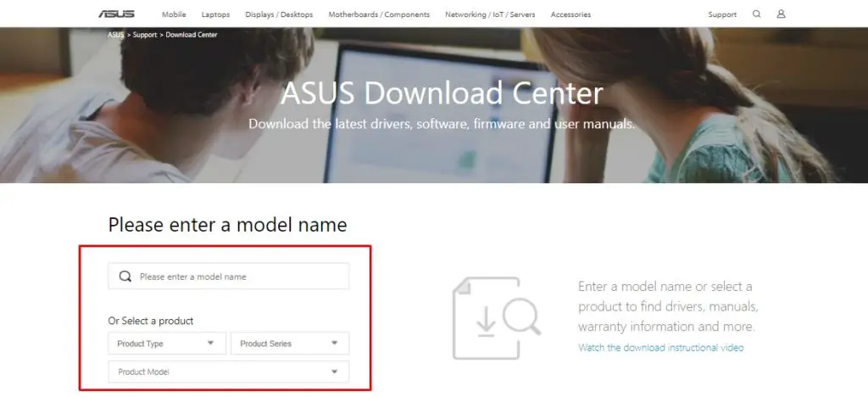The width and height of the screenshot is (868, 397).
Task: Click Support breadcrumb link
Action: pyautogui.click(x=145, y=34)
